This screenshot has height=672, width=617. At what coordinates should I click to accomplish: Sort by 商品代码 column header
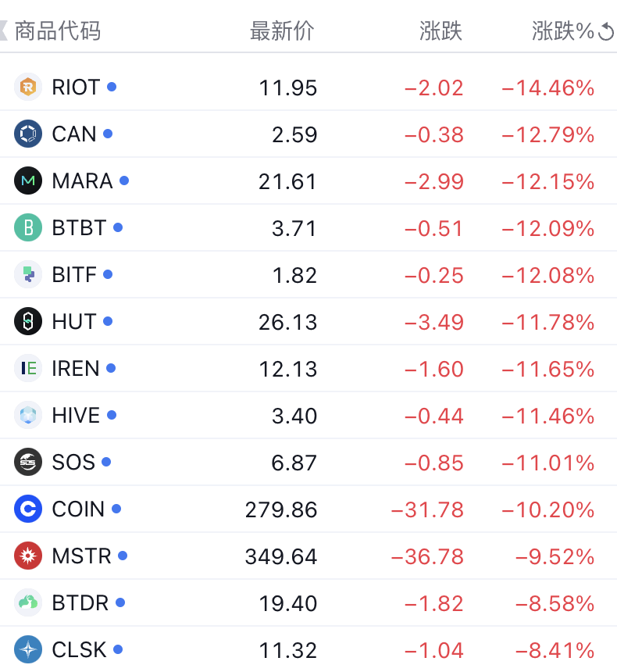pyautogui.click(x=58, y=31)
